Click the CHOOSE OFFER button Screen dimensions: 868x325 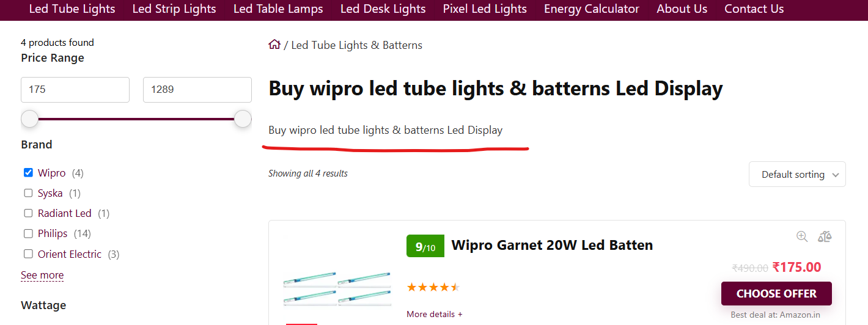point(776,293)
